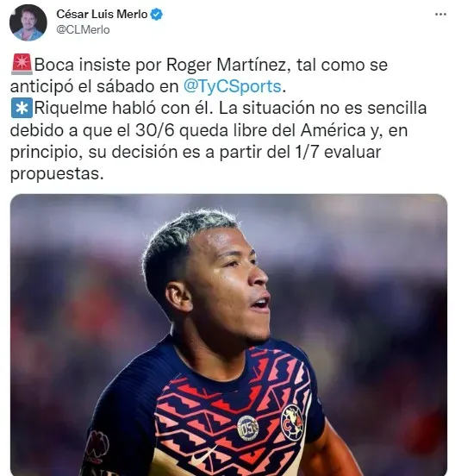Click the red siren emoji
Image resolution: width=455 pixels, height=476 pixels.
pyautogui.click(x=22, y=64)
